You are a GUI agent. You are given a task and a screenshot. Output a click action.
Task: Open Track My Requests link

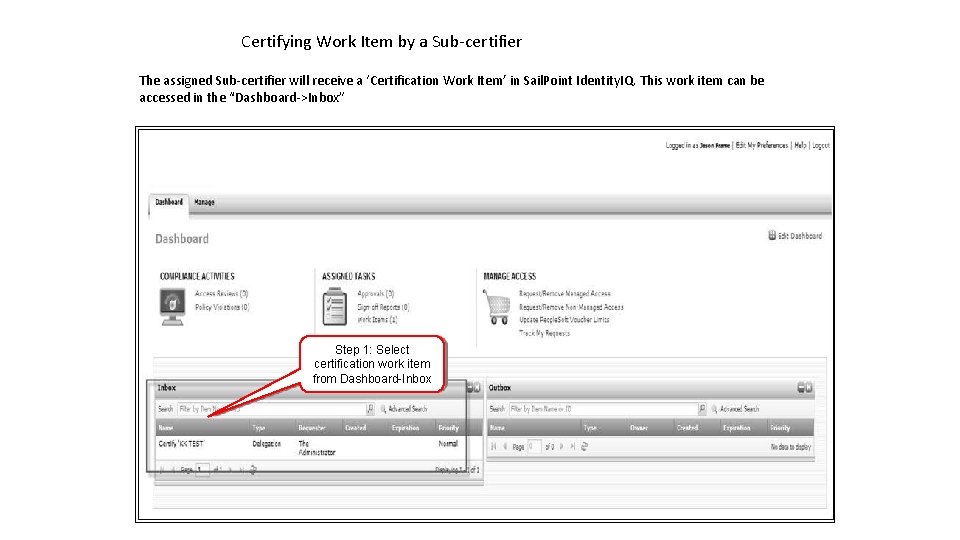click(544, 333)
